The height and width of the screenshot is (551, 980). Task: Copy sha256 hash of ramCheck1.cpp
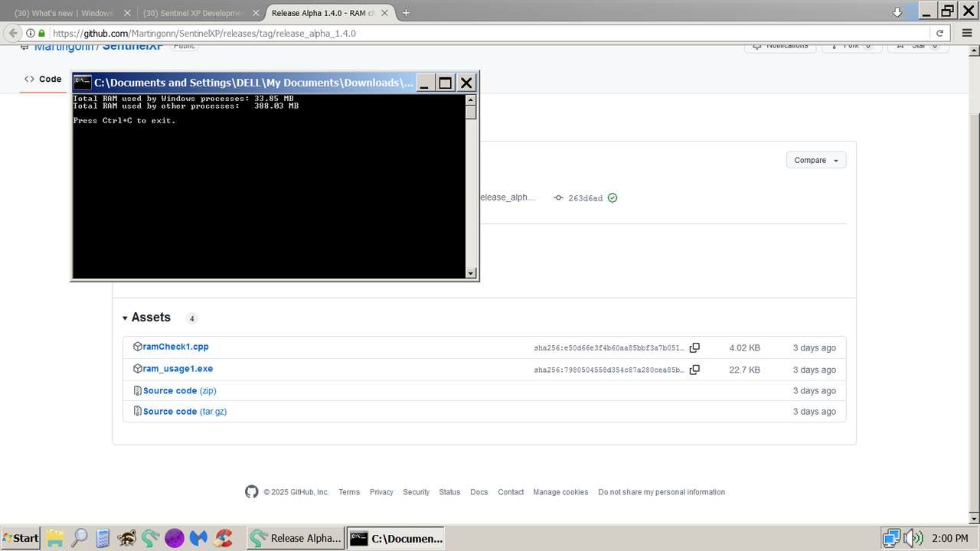(694, 347)
